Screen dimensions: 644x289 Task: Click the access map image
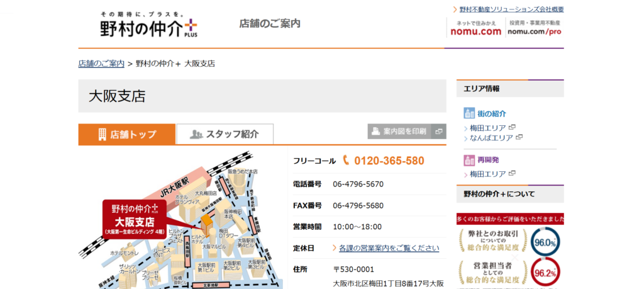click(x=180, y=220)
